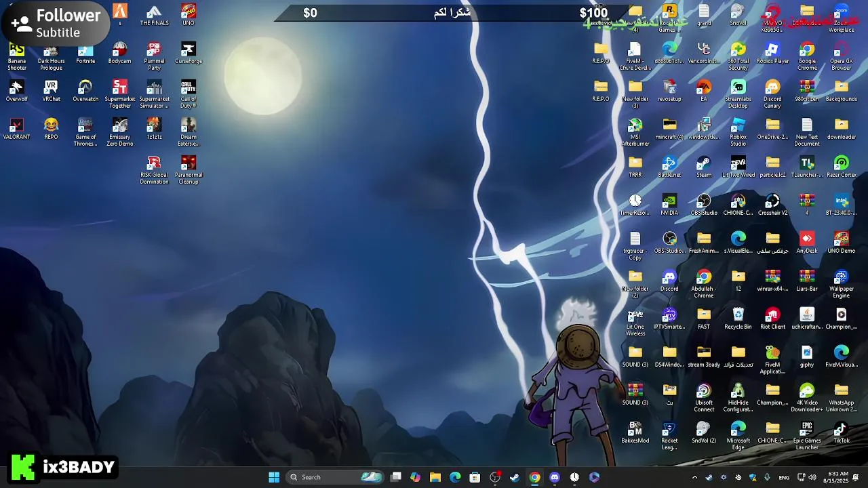Select the Paranormal Cleanup icon
The height and width of the screenshot is (488, 868).
coord(189,170)
